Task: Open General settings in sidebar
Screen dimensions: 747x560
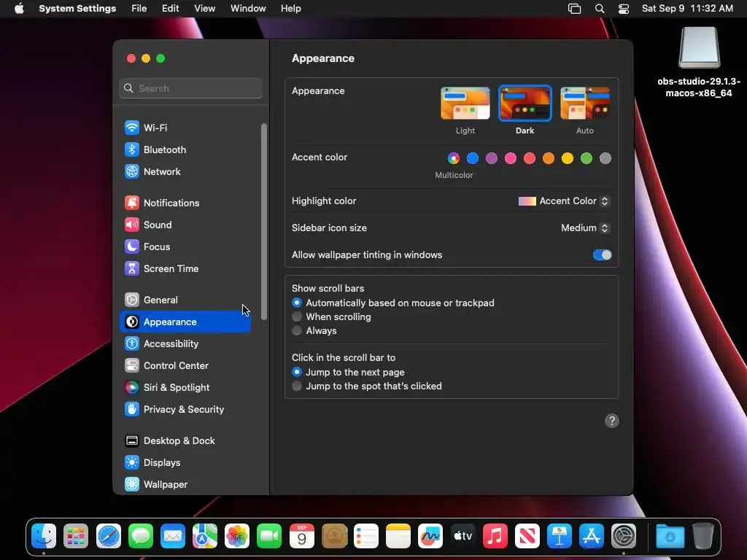Action: pyautogui.click(x=185, y=300)
